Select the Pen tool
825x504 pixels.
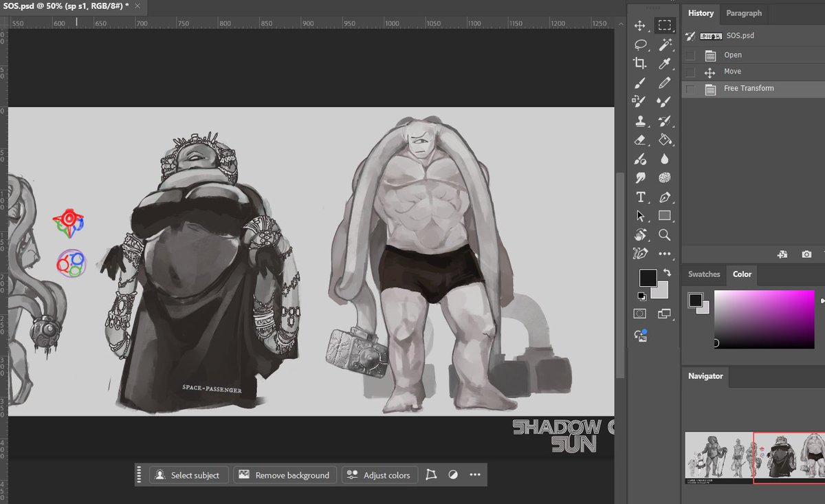pos(664,197)
